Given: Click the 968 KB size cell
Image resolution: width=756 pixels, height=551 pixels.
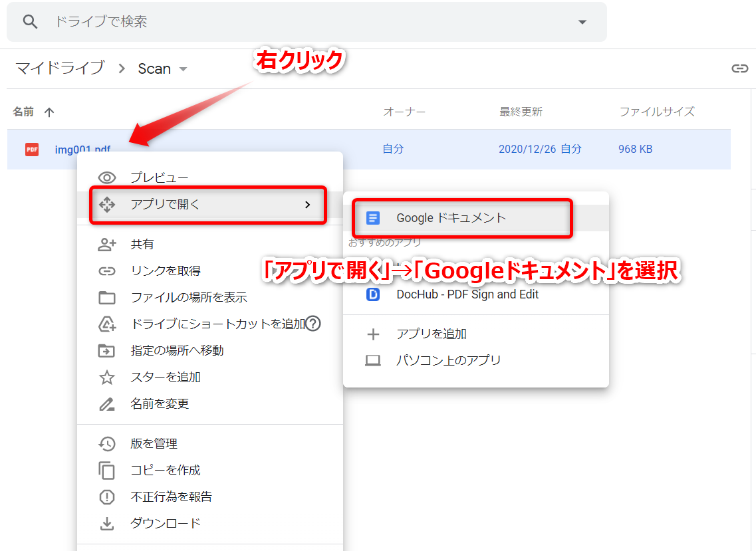Looking at the screenshot, I should click(635, 149).
